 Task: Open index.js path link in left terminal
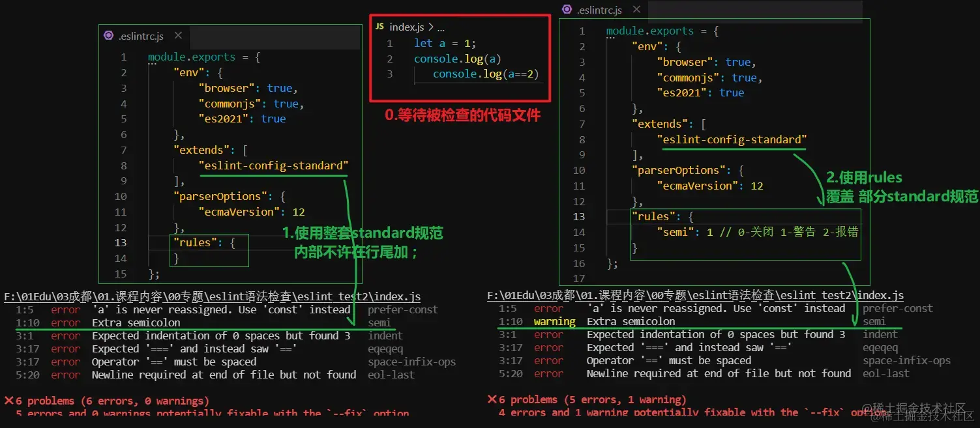coord(213,296)
